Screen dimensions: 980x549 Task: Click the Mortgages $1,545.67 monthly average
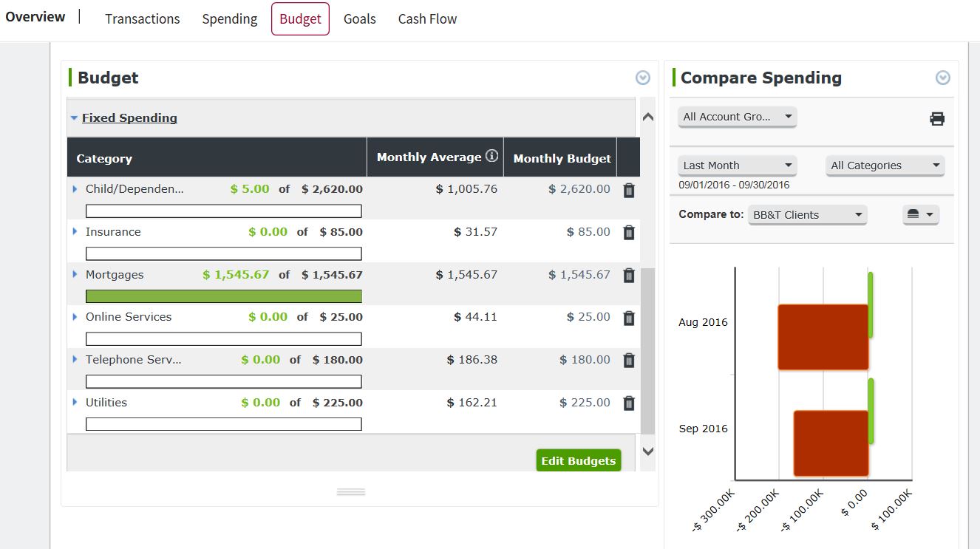(x=466, y=275)
